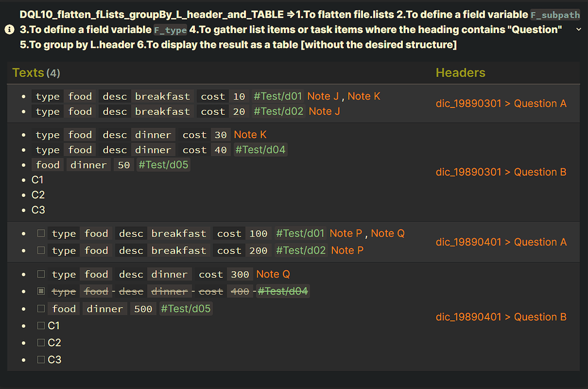Viewport: 588px width, 389px height.
Task: Check the cost 100 task checkbox
Action: tap(41, 233)
